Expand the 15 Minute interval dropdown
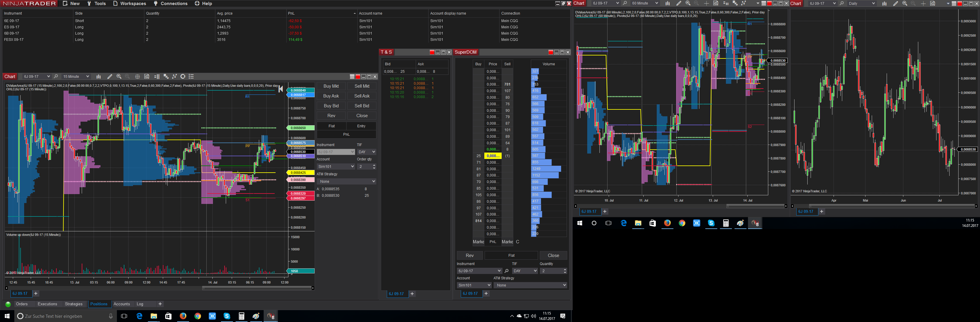 pyautogui.click(x=76, y=76)
